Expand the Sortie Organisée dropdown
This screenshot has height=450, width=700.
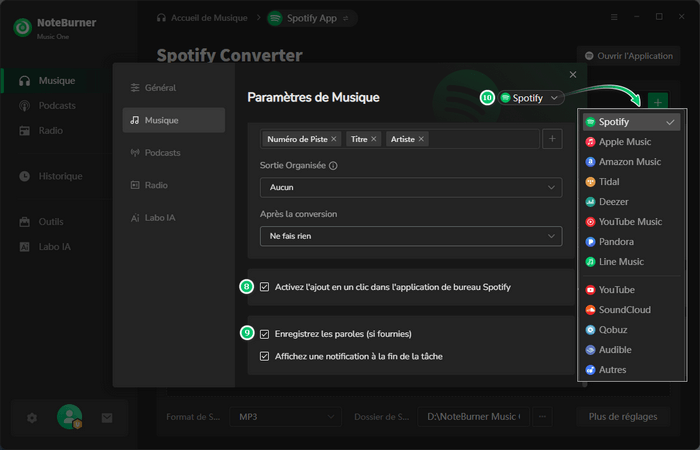(x=409, y=187)
